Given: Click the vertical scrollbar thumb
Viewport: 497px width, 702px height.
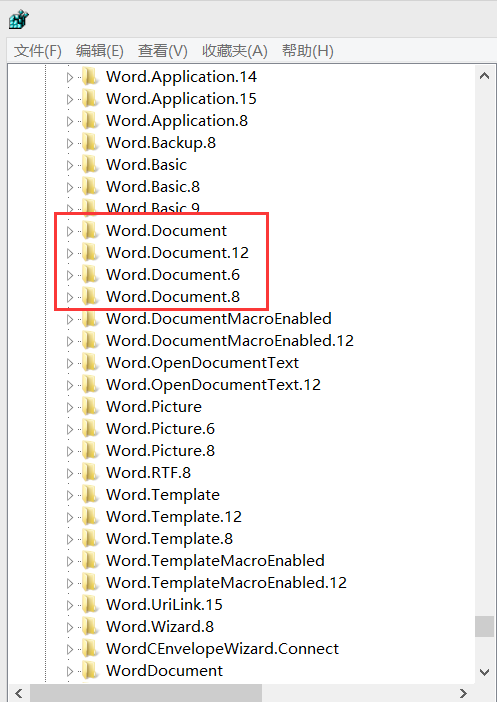Looking at the screenshot, I should (484, 626).
